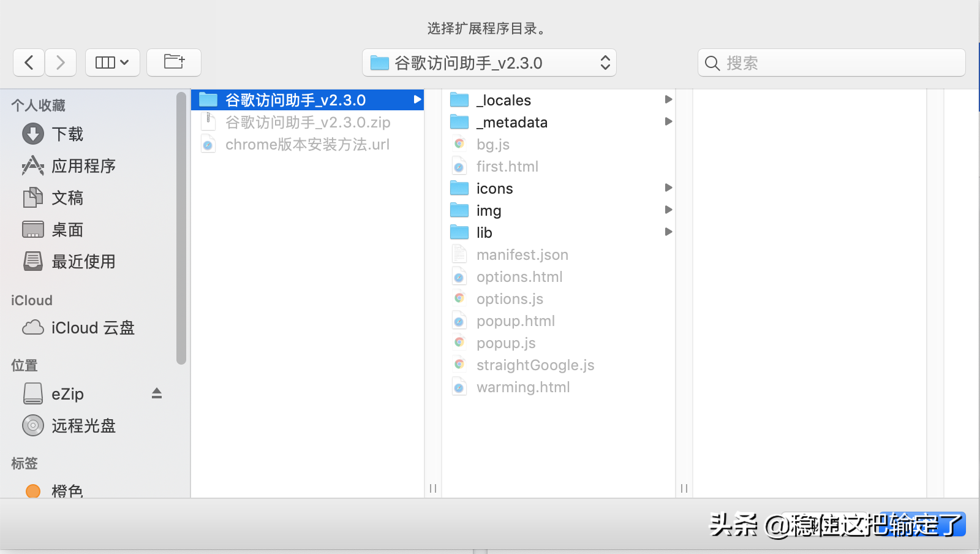
Task: Click the _metadata folder icon
Action: 459,122
